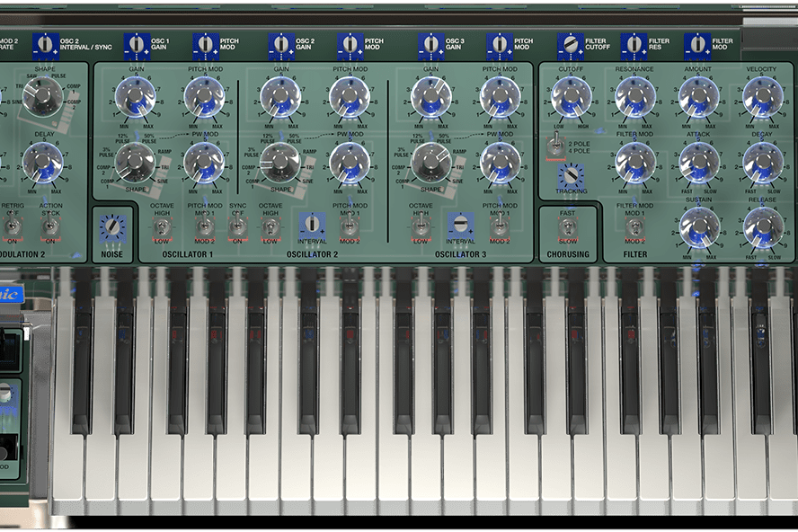Click the FILTER section label
This screenshot has height=532, width=798.
tap(635, 254)
